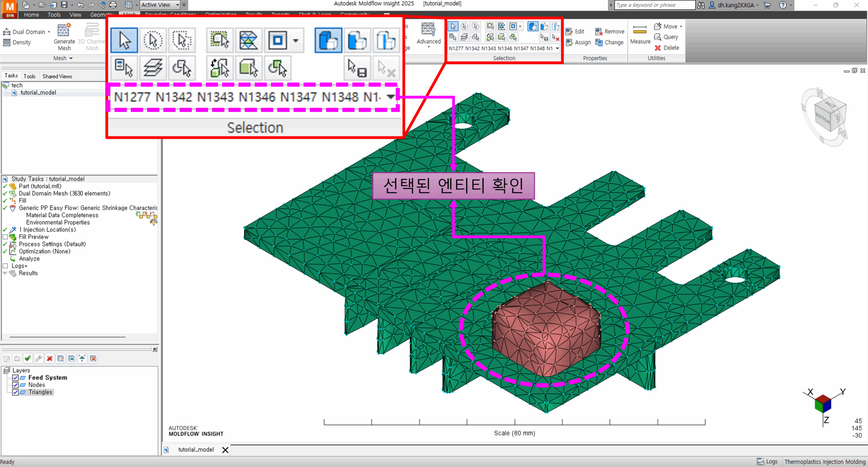This screenshot has width=868, height=467.
Task: Click the Layer Display settings icon
Action: 61,358
